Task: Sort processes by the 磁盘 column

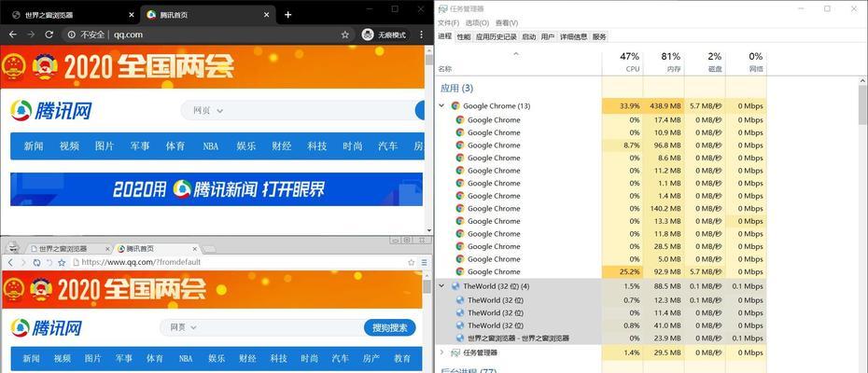Action: [705, 62]
